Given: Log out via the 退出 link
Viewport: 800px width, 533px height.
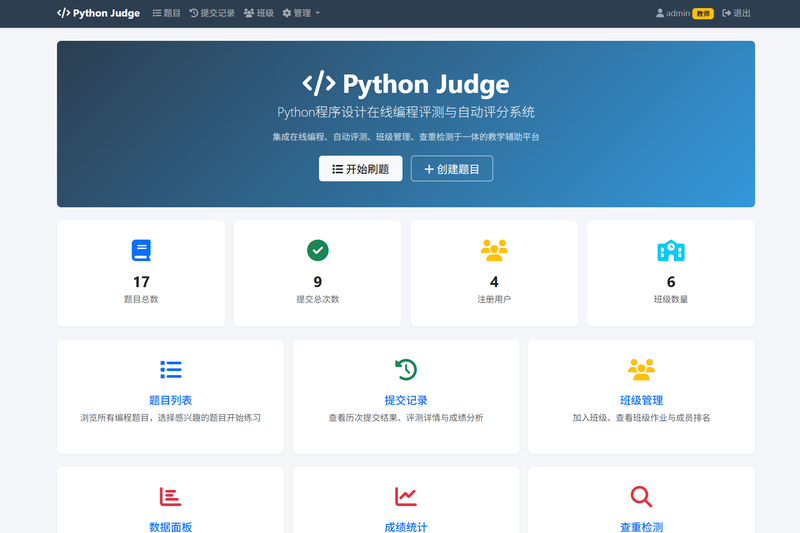Looking at the screenshot, I should [x=736, y=13].
